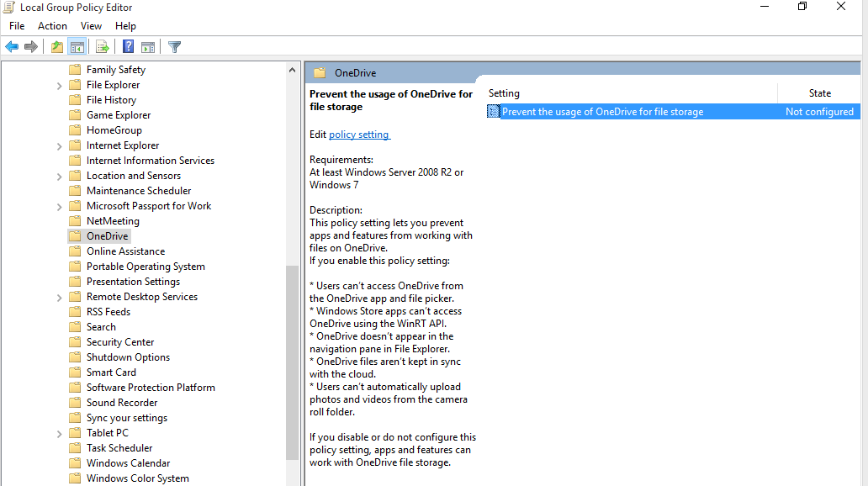This screenshot has width=868, height=486.
Task: Click the OneDrive header folder icon
Action: pyautogui.click(x=320, y=73)
